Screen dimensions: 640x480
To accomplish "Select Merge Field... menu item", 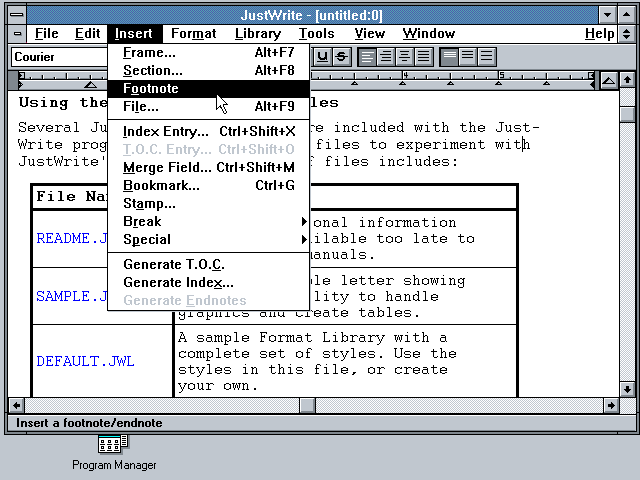I will click(209, 167).
